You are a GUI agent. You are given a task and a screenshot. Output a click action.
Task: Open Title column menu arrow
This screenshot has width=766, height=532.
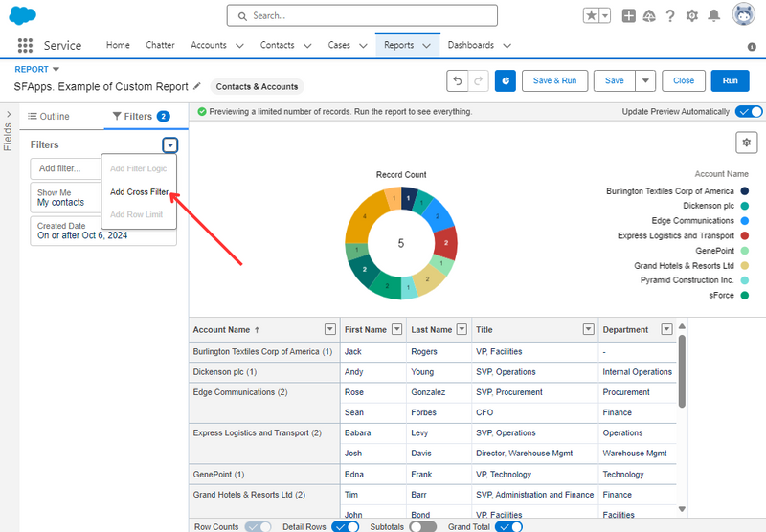589,329
